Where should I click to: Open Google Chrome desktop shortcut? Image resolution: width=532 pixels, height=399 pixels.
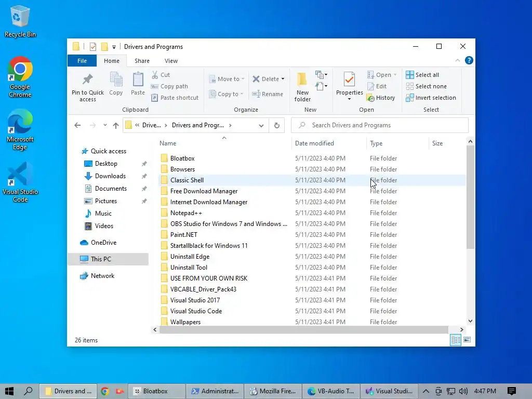[20, 77]
